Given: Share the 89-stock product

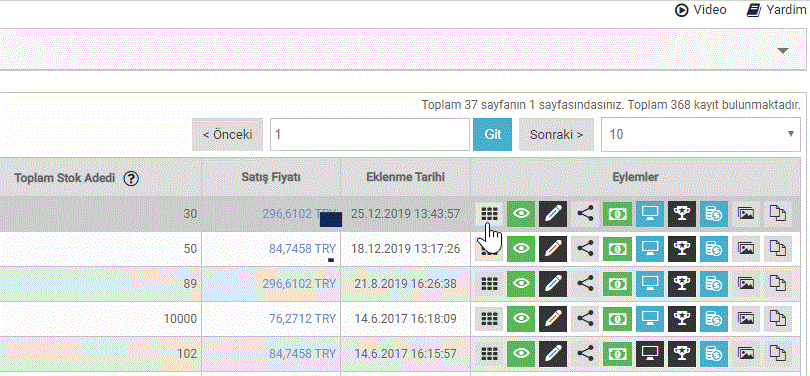Looking at the screenshot, I should [x=585, y=284].
